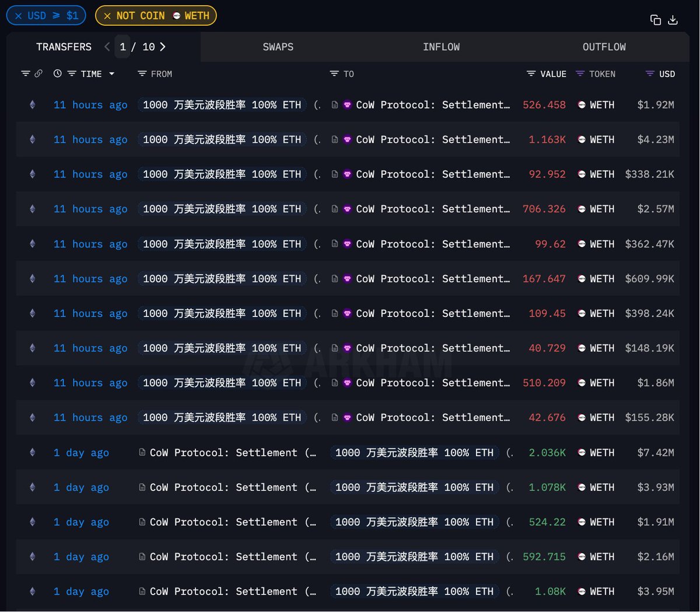Click the clock icon in TIME header

pyautogui.click(x=58, y=74)
